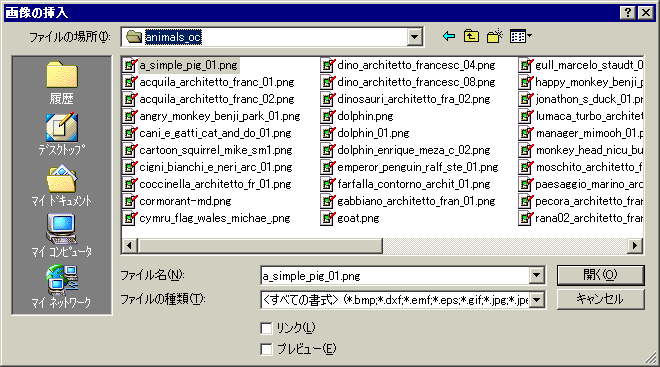
Task: Open デスクトップ in the places bar
Action: click(62, 134)
